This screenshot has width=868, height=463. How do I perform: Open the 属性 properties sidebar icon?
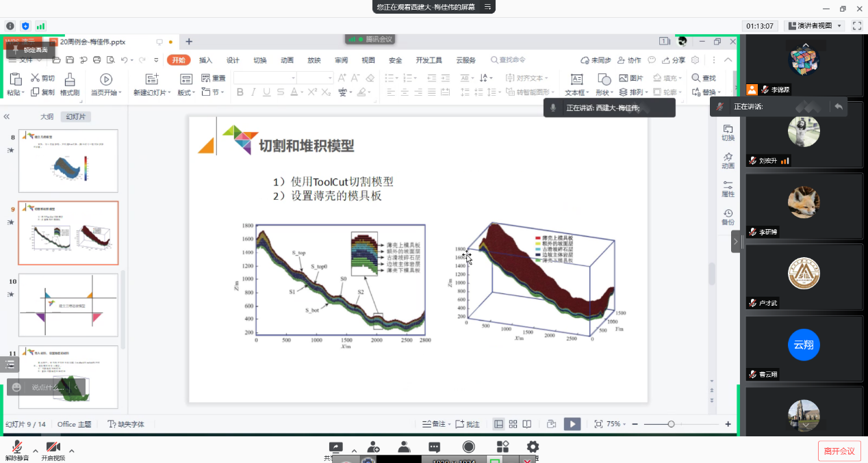(728, 189)
